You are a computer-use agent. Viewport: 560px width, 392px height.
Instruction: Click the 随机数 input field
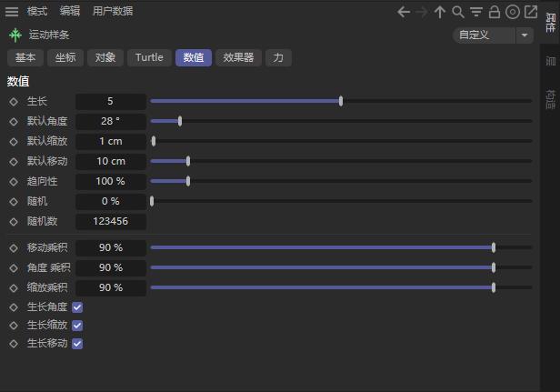[x=111, y=221]
